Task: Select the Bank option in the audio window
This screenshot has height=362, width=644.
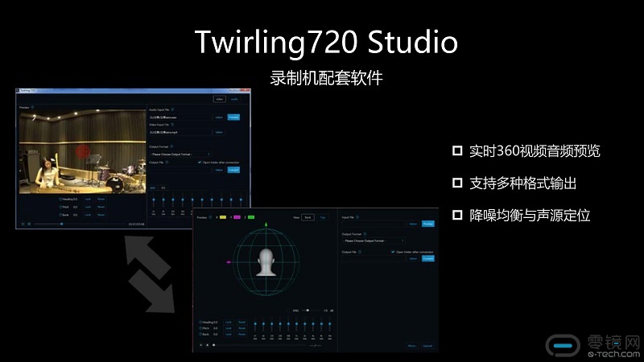Action: pos(200,335)
